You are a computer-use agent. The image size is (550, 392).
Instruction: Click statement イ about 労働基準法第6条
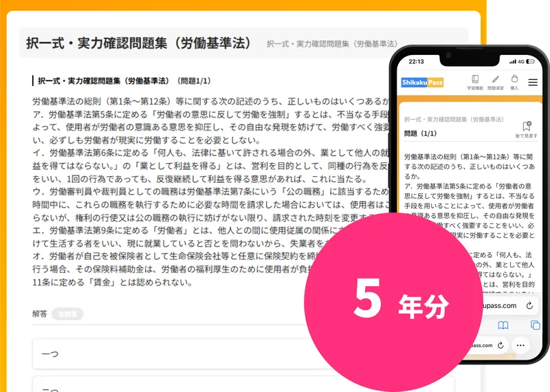tap(210, 166)
